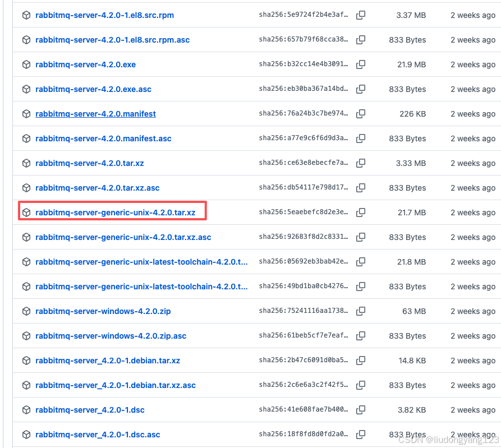501x448 pixels.
Task: Open rabbitmq-server-generic-unix-4.2.0.tar.xz.asc link
Action: click(x=123, y=237)
